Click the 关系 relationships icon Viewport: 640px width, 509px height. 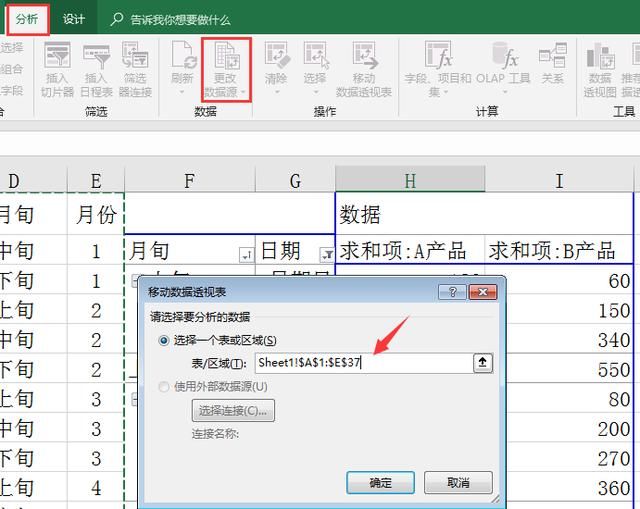click(552, 63)
